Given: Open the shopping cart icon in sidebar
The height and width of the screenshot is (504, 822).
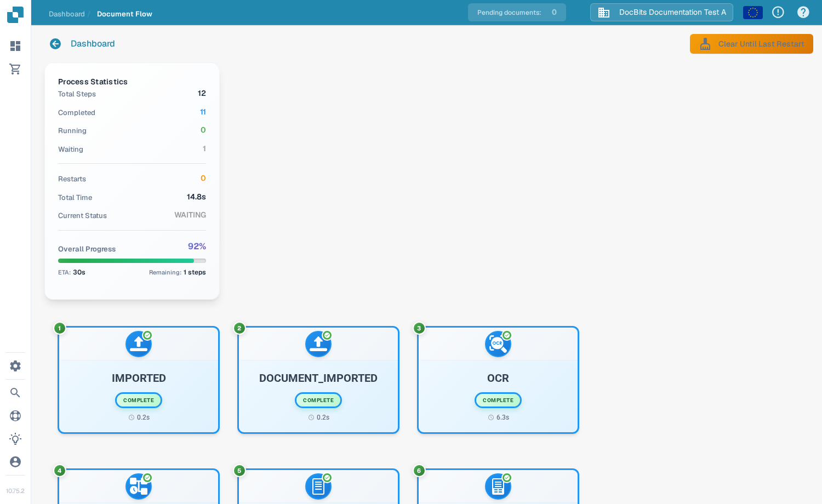Looking at the screenshot, I should pyautogui.click(x=15, y=69).
